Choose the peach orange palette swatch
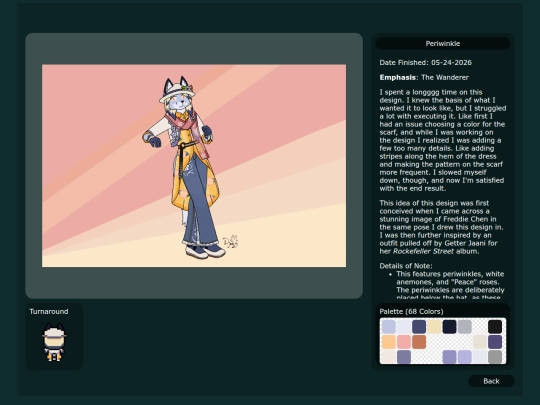Viewport: 540px width, 405px height. pos(389,342)
